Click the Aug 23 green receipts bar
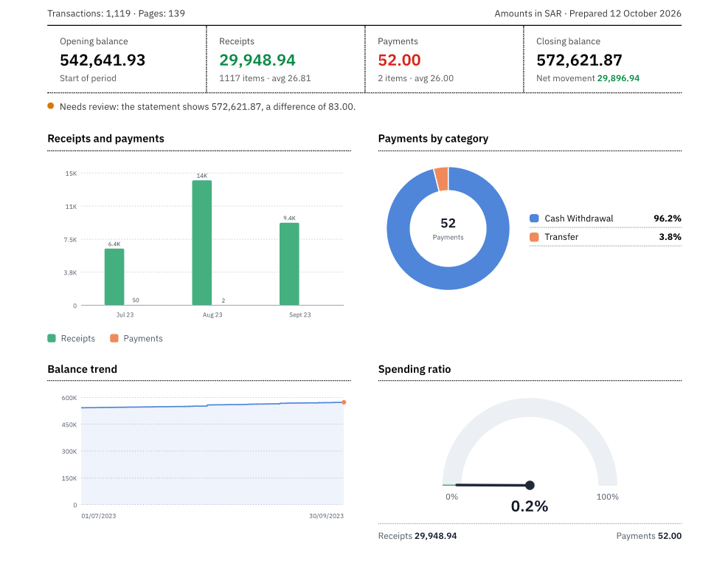This screenshot has width=728, height=561. (202, 243)
